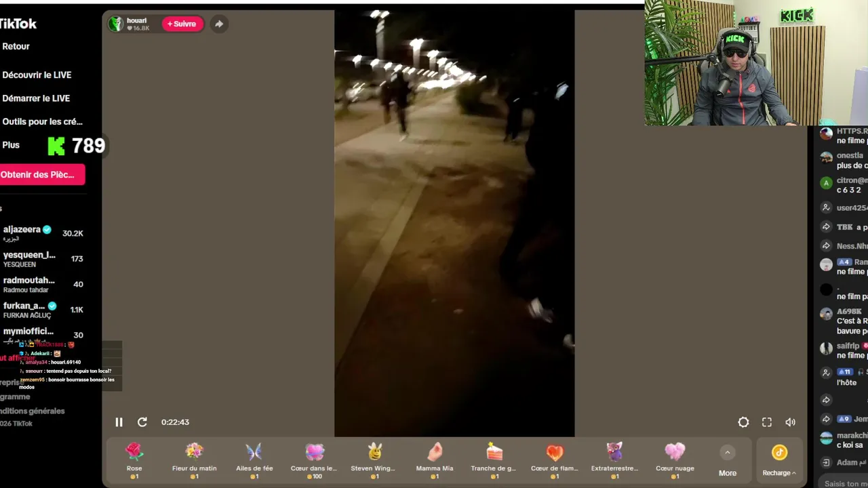
Task: Send a Rose gift
Action: point(134,460)
